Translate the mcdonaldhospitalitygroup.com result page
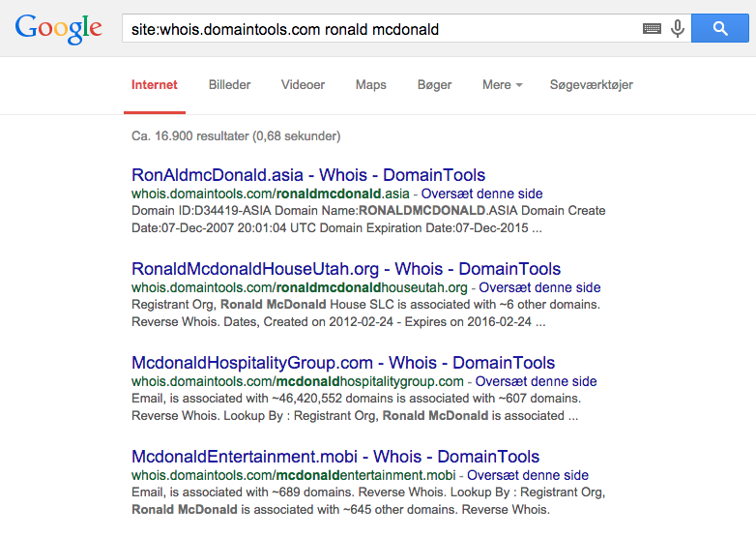Screen dimensions: 756x537 click(x=536, y=381)
